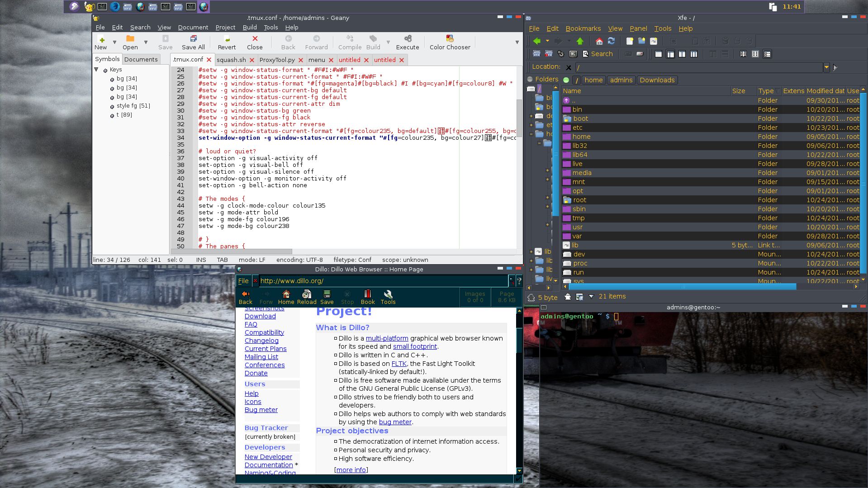
Task: Click the Changelog link in Dillo
Action: coord(261,341)
